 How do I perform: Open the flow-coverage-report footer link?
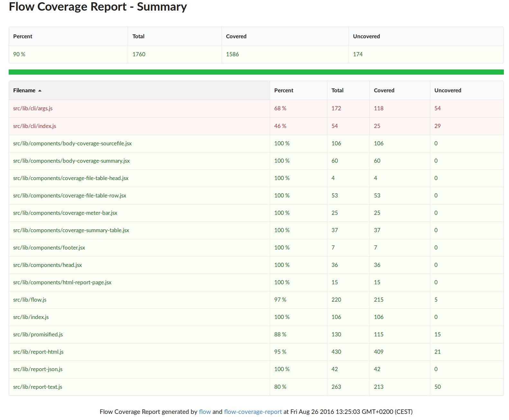pyautogui.click(x=253, y=412)
